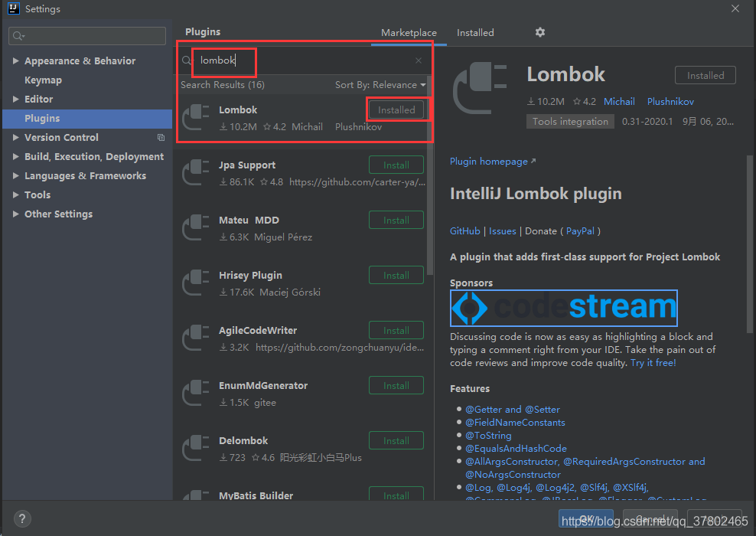Click the Tools integration tag
Screen dimensions: 756x536
(x=570, y=122)
